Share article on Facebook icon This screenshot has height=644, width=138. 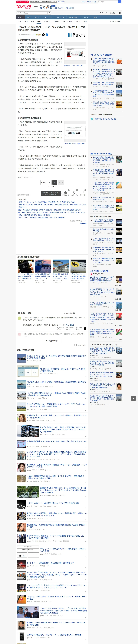(47, 35)
